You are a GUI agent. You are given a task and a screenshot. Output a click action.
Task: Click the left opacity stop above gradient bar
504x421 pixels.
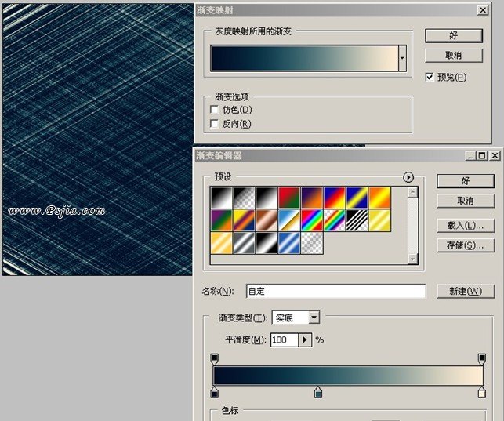click(215, 359)
